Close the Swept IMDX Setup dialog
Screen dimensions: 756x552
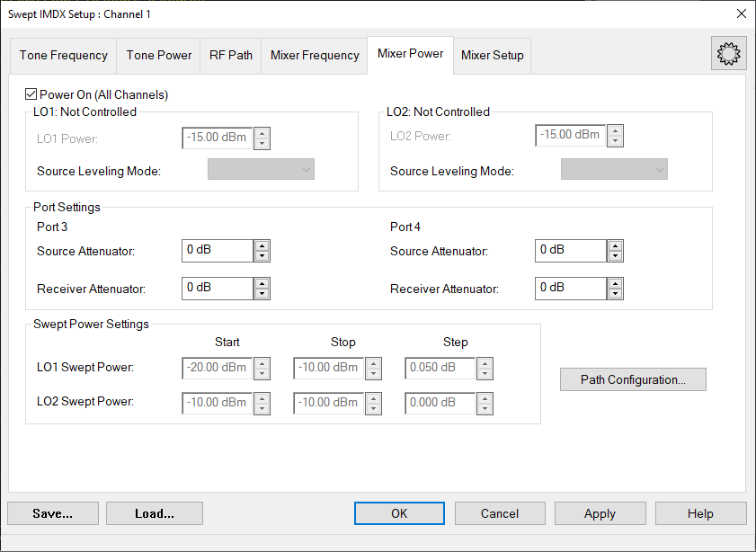741,13
